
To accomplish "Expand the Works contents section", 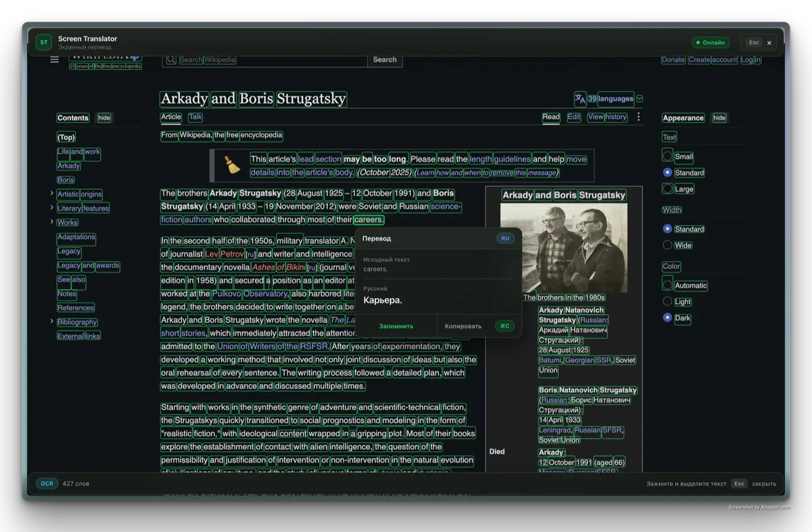I will [x=52, y=222].
